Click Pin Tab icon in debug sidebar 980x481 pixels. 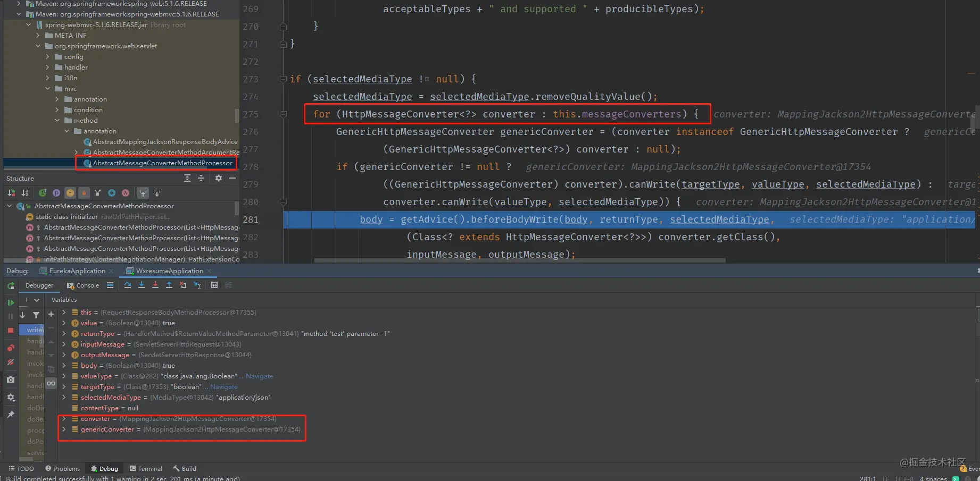[11, 415]
